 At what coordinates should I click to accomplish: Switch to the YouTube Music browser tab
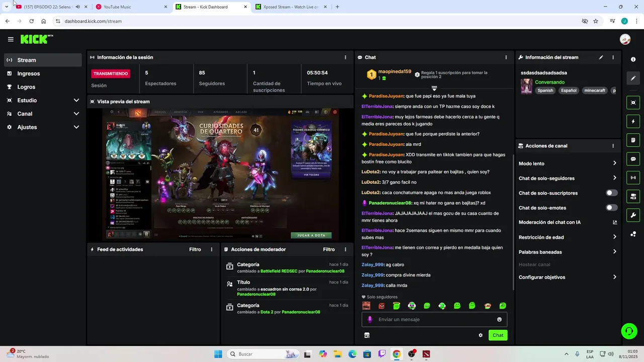pyautogui.click(x=131, y=7)
